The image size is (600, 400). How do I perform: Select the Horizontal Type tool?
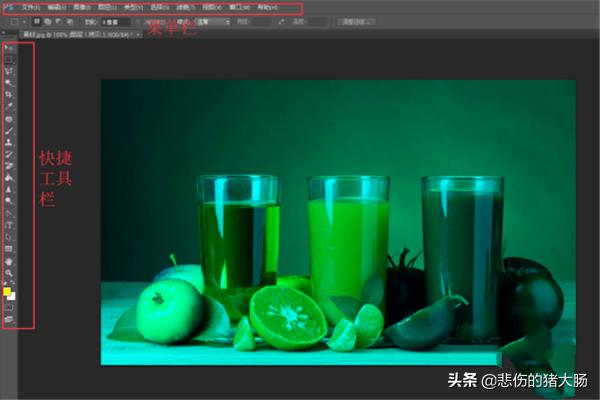[x=9, y=224]
